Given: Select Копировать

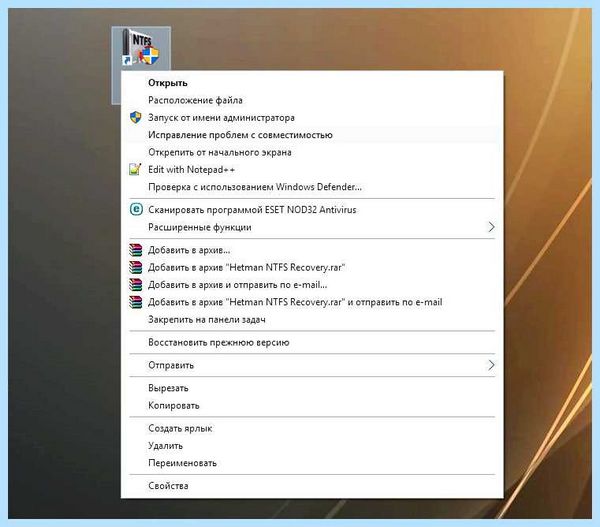Looking at the screenshot, I should click(312, 405).
